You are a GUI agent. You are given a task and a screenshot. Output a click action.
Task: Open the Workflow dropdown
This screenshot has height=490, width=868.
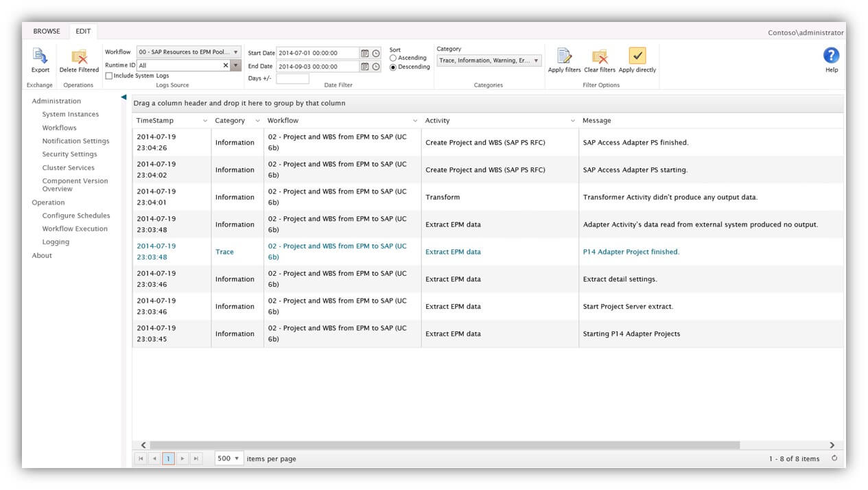(189, 52)
